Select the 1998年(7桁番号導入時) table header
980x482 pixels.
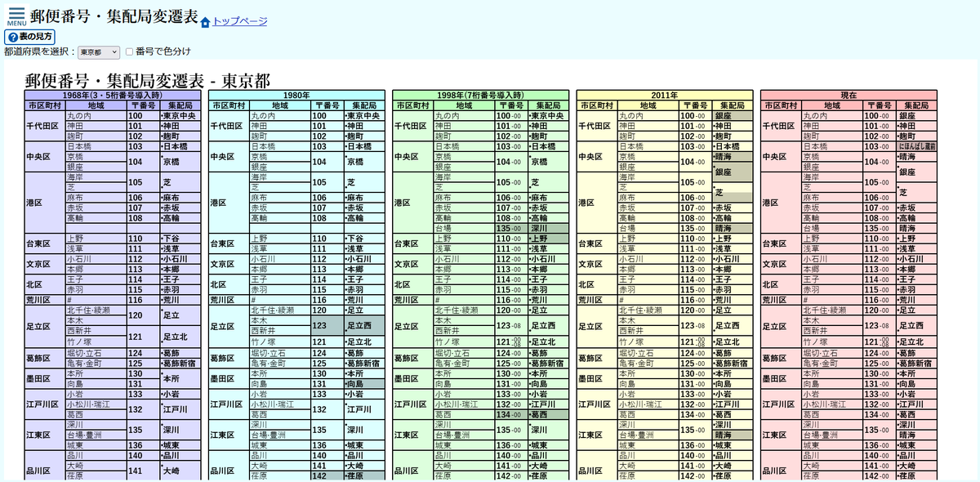coord(479,96)
